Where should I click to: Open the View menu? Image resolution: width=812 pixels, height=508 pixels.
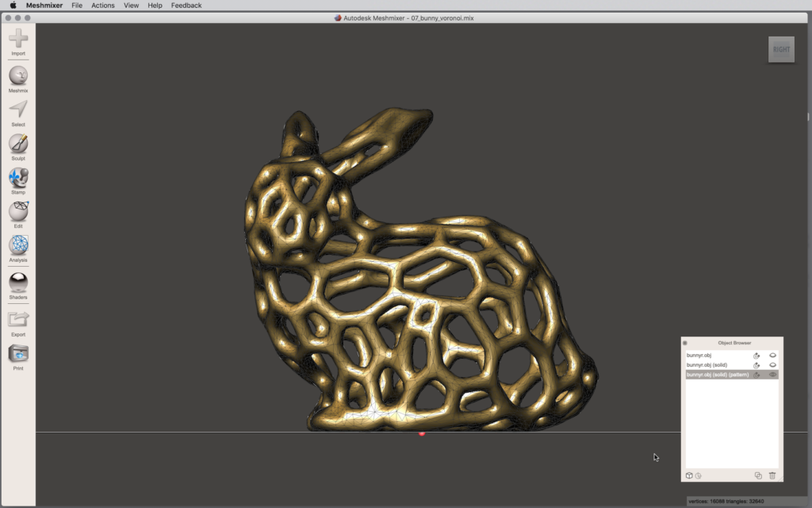click(x=131, y=6)
